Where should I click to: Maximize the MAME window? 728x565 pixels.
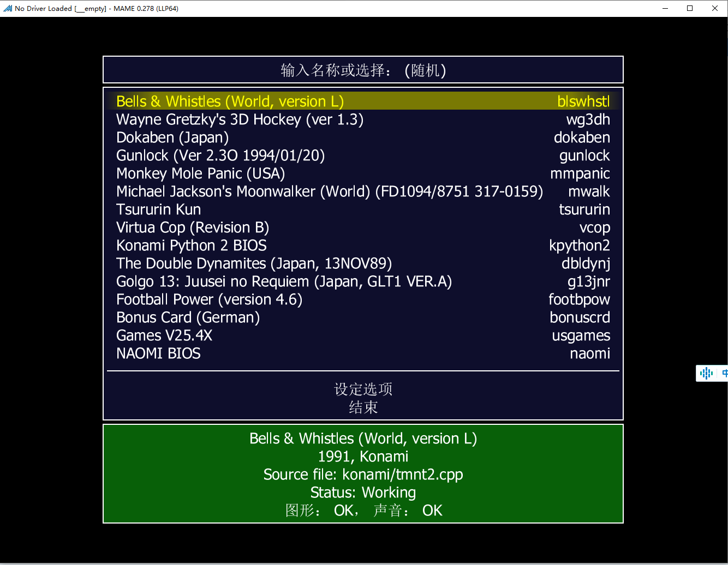(690, 8)
